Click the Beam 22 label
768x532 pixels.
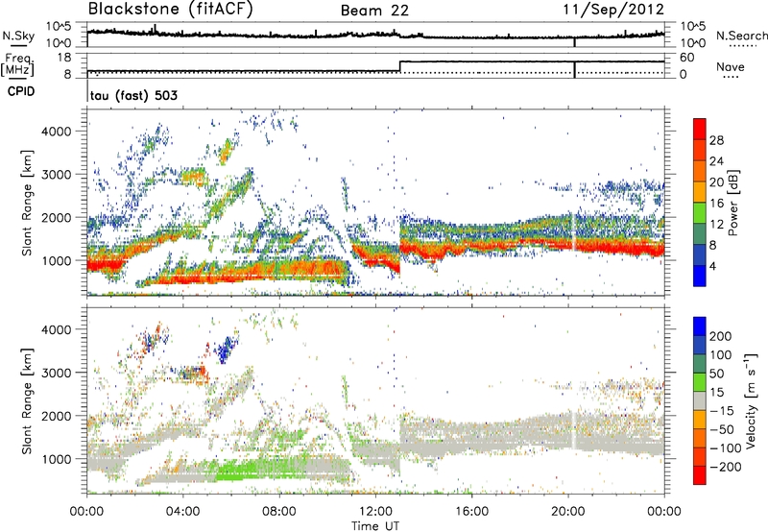click(374, 11)
